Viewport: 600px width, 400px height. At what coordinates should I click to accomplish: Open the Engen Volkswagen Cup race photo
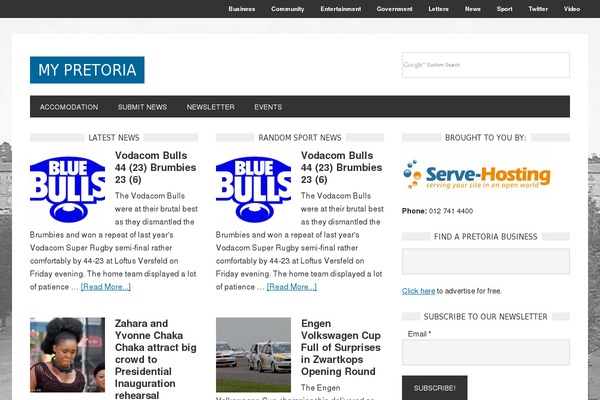(x=253, y=354)
